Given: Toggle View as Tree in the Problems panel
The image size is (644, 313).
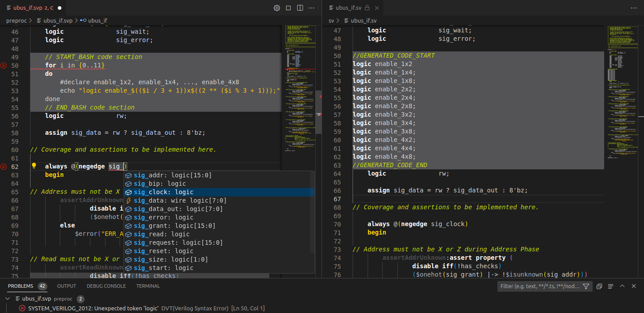Looking at the screenshot, I should click(x=611, y=286).
